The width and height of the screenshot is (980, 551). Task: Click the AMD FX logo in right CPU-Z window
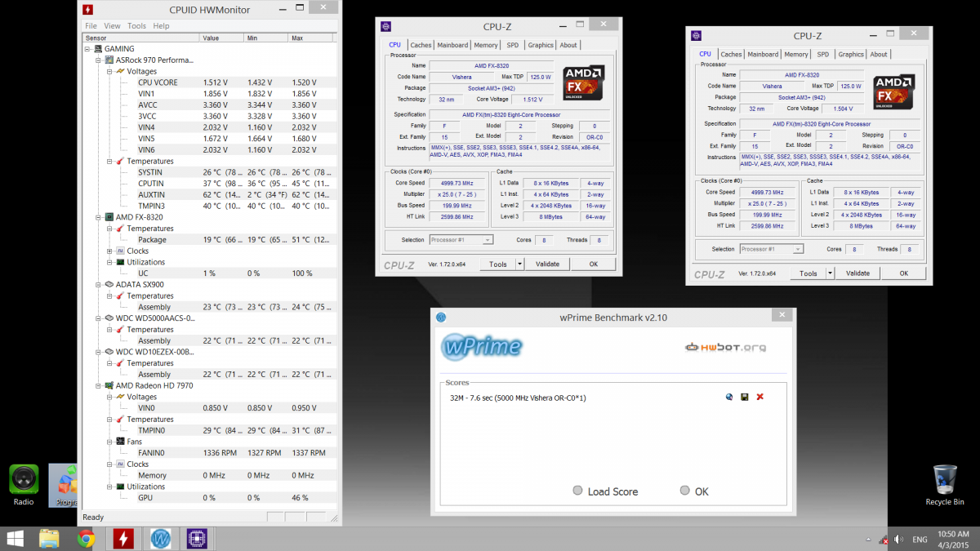coord(893,92)
